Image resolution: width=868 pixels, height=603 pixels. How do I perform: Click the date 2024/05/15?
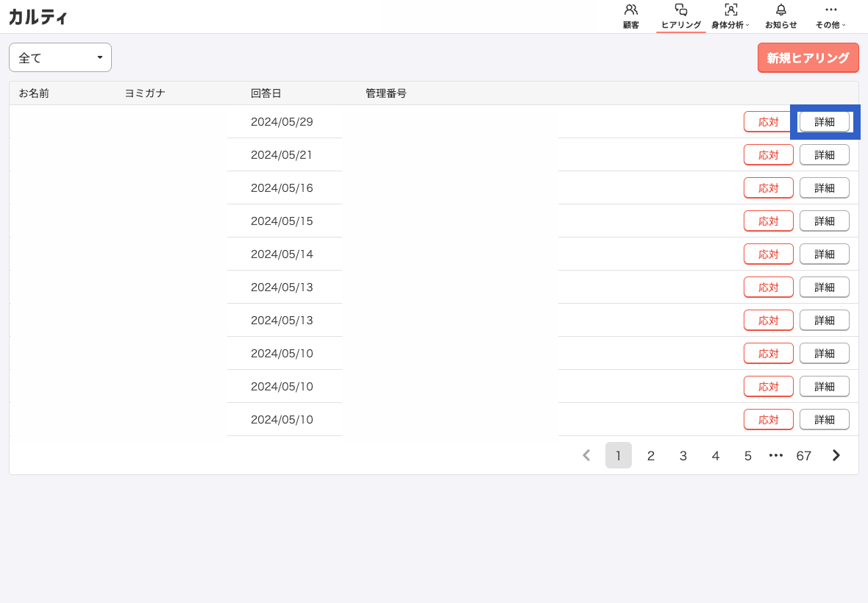pyautogui.click(x=282, y=221)
